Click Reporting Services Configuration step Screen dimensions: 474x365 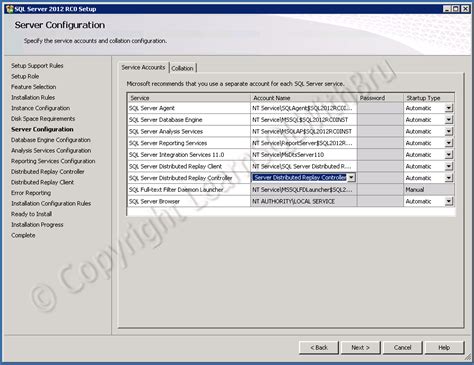pyautogui.click(x=53, y=161)
